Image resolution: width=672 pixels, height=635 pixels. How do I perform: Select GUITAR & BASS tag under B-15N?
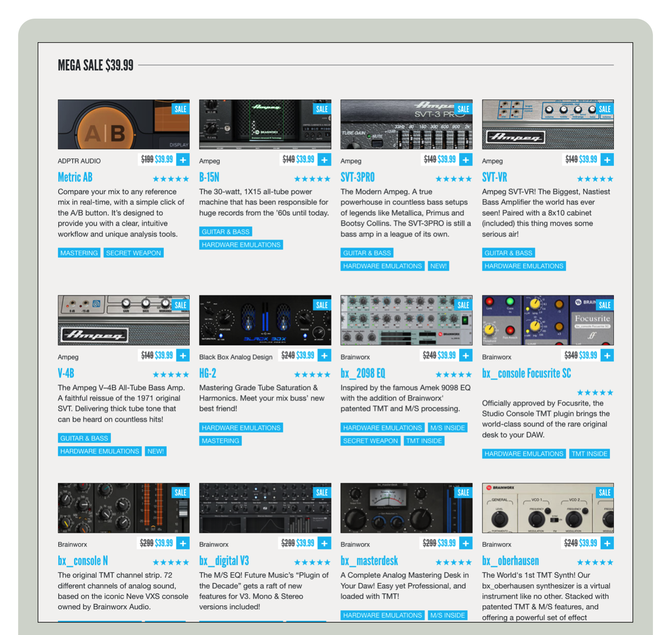[x=226, y=232]
